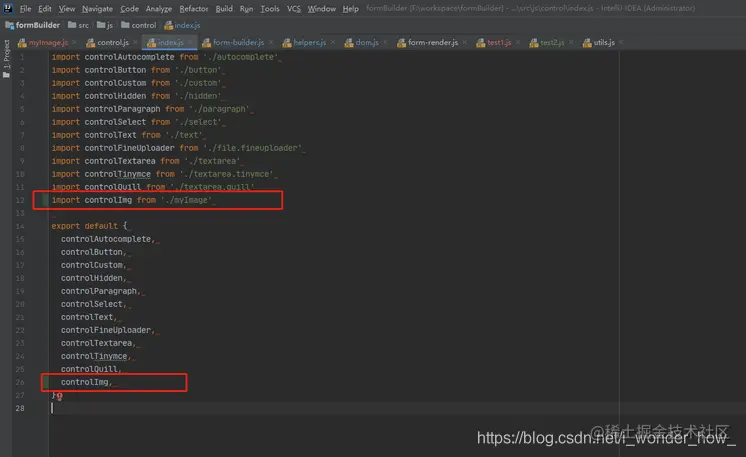The width and height of the screenshot is (746, 457).
Task: Open the Window menu
Action: [x=321, y=9]
